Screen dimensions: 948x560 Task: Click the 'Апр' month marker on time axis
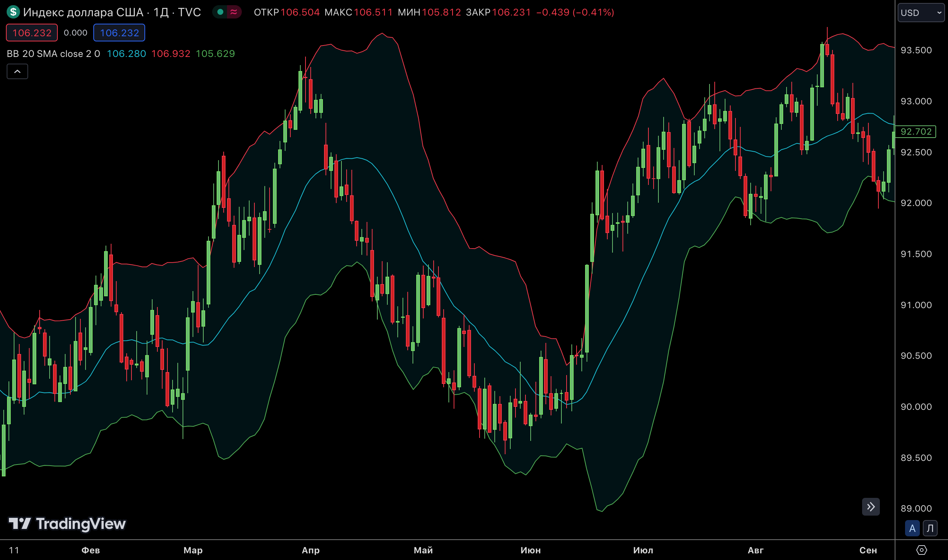[x=310, y=550]
